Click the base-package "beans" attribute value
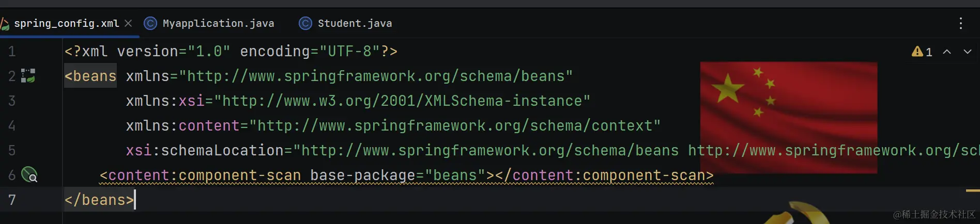Image resolution: width=980 pixels, height=224 pixels. tap(455, 175)
